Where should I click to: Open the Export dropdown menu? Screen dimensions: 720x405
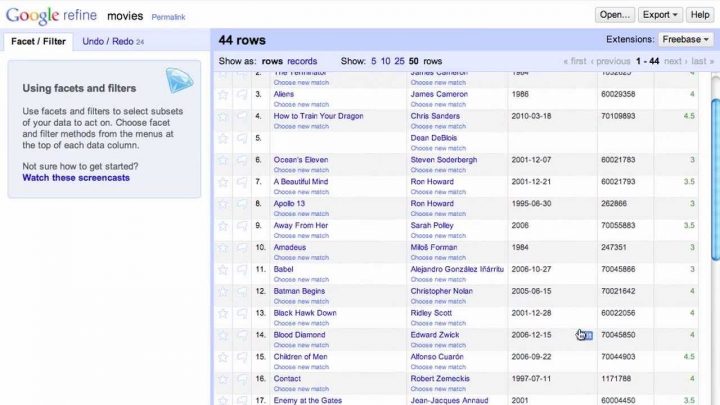tap(660, 15)
